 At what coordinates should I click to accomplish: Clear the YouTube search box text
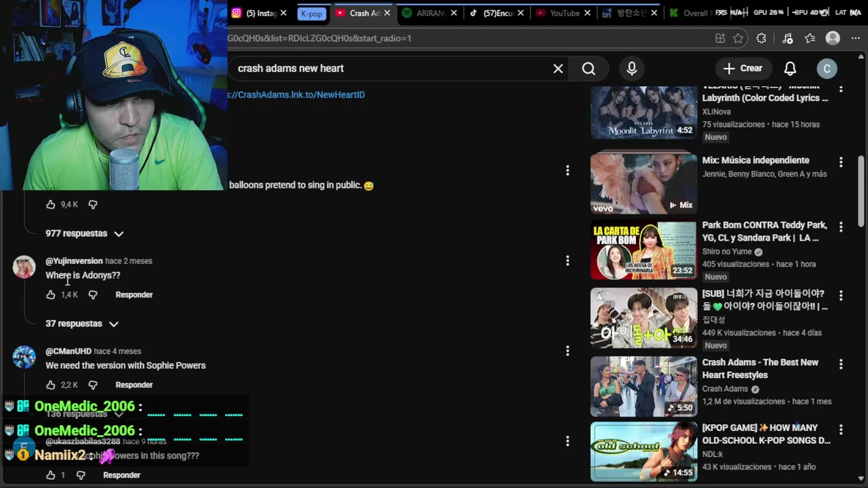[x=558, y=68]
